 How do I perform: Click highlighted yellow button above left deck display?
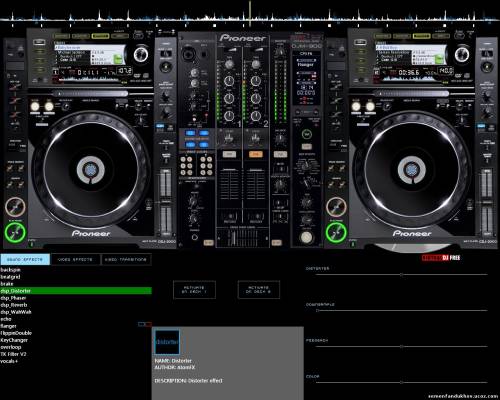pos(101,36)
